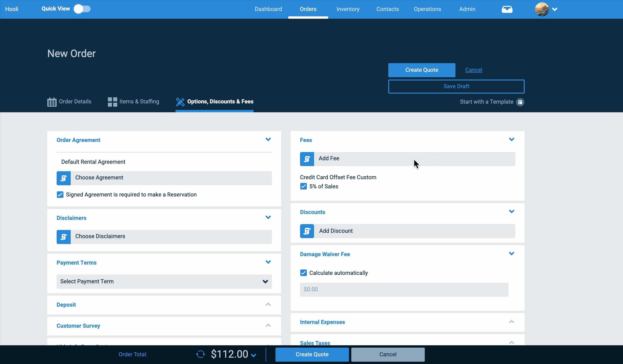Open the Select Payment Term dropdown

[164, 281]
